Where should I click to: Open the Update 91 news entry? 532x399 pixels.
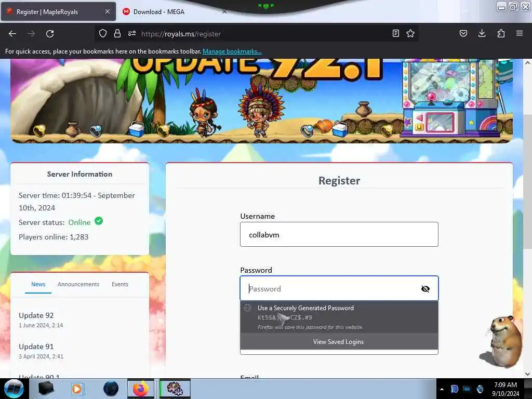pyautogui.click(x=36, y=347)
